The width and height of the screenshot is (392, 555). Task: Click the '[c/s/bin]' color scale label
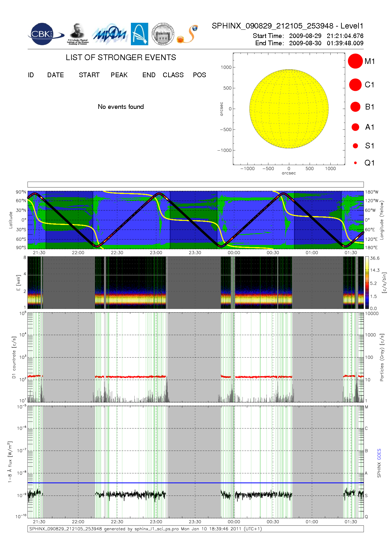pos(384,283)
